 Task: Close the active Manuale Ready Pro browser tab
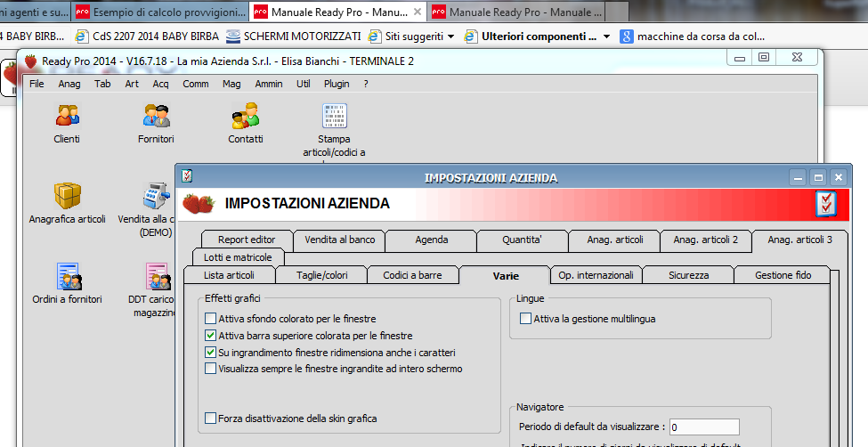tap(418, 12)
